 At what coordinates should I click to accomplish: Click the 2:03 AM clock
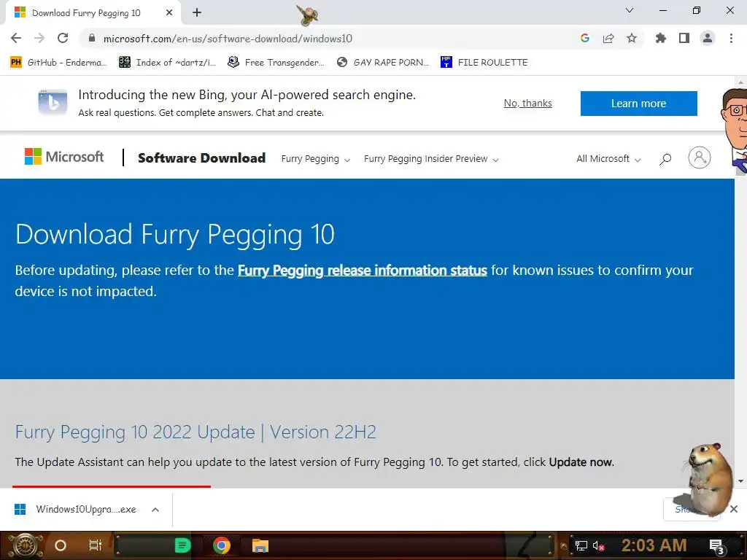pos(654,545)
